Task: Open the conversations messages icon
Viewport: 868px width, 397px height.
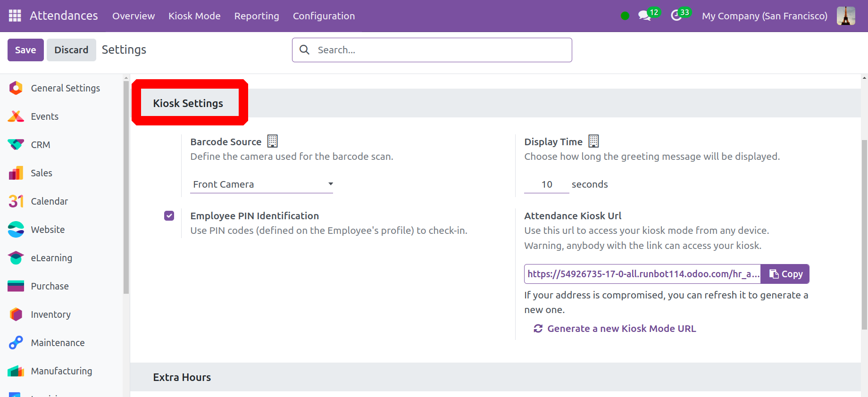Action: pyautogui.click(x=644, y=16)
